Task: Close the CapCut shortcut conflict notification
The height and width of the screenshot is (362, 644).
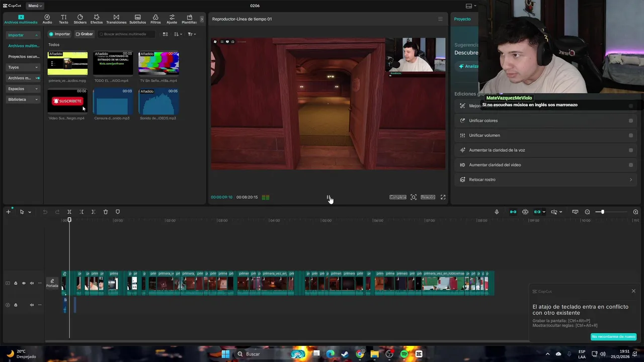Action: pos(633,291)
